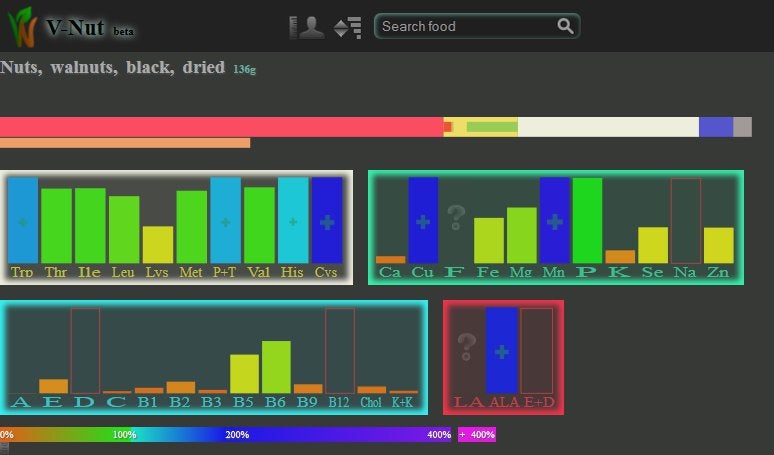The height and width of the screenshot is (455, 774).
Task: Click the yellow B5 bar
Action: click(x=244, y=374)
